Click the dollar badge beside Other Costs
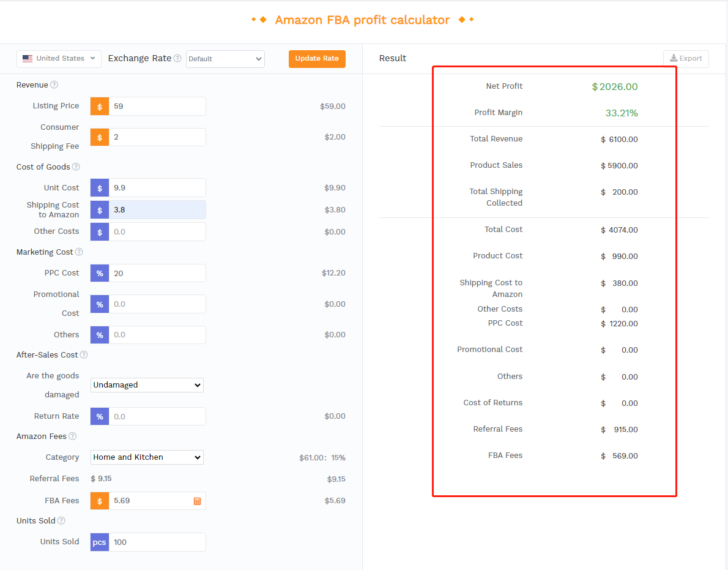This screenshot has width=728, height=570. 99,232
